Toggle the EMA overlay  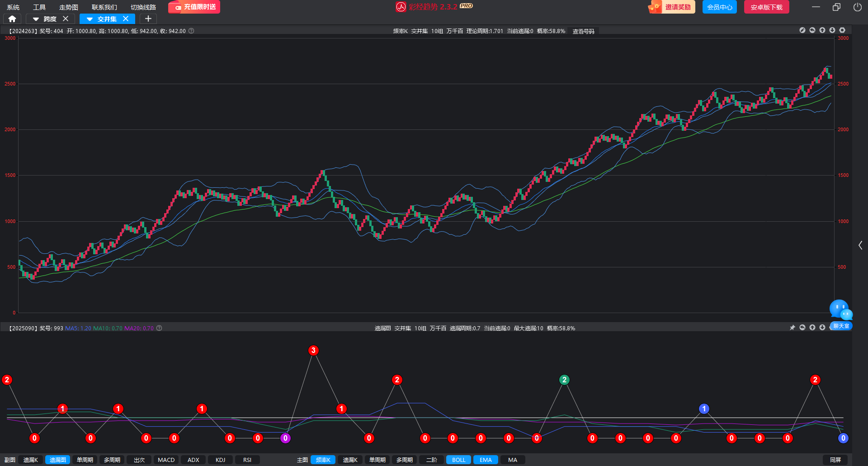(486, 460)
